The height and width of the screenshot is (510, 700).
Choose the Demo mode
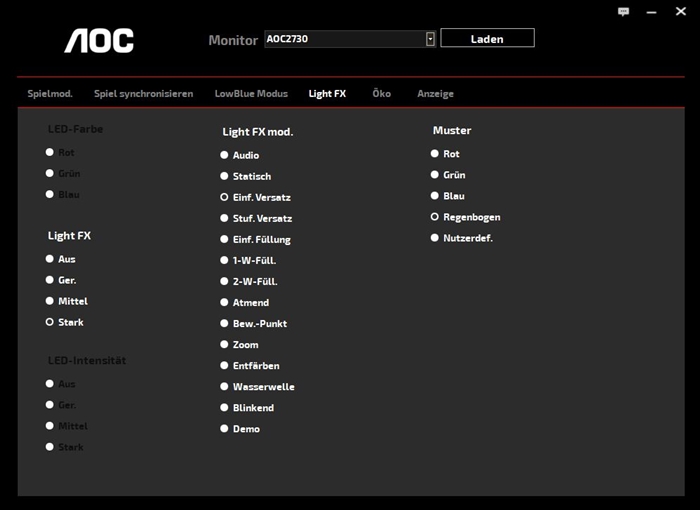coord(240,428)
